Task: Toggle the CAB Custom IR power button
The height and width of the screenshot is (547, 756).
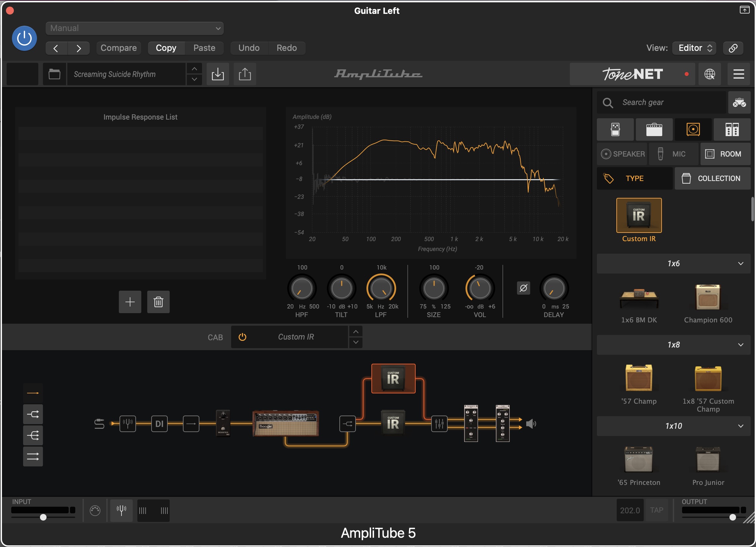Action: [x=242, y=337]
